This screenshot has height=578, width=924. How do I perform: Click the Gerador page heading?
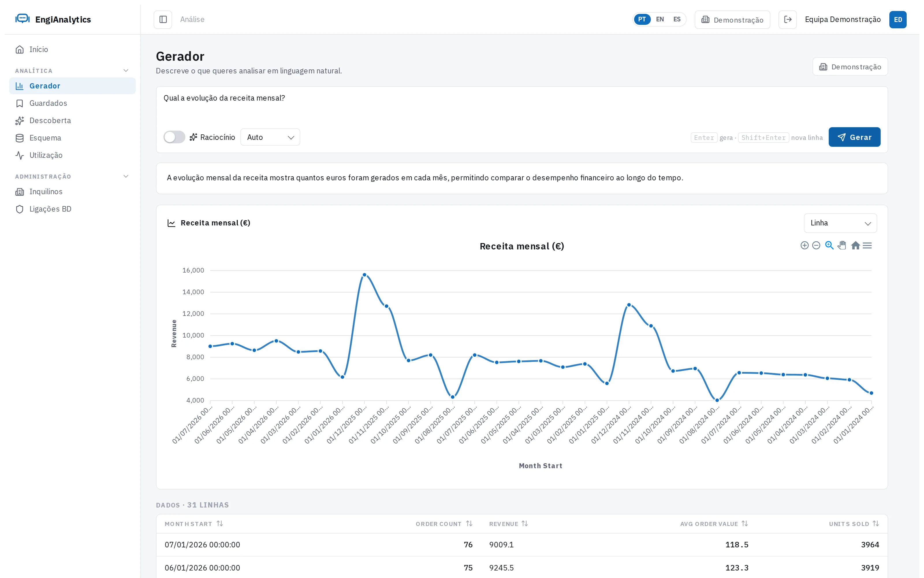(180, 57)
